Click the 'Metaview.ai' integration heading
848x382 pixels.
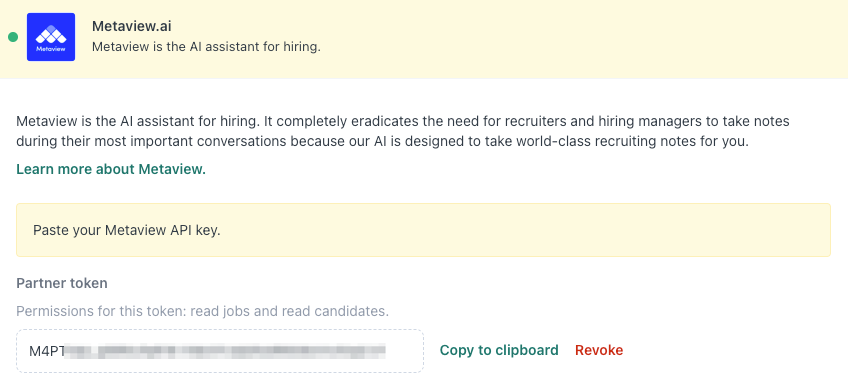(131, 26)
